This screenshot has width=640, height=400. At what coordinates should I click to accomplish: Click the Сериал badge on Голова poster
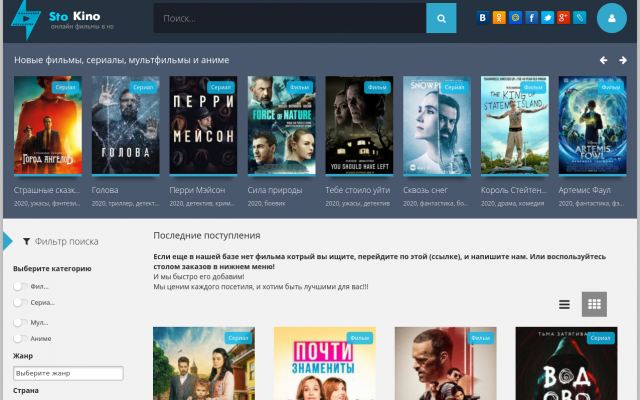[143, 87]
